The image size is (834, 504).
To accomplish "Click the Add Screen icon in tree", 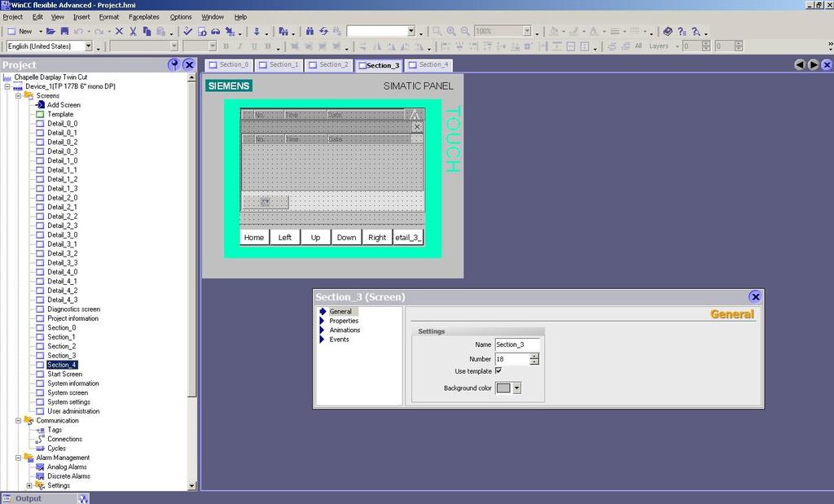I will click(40, 105).
